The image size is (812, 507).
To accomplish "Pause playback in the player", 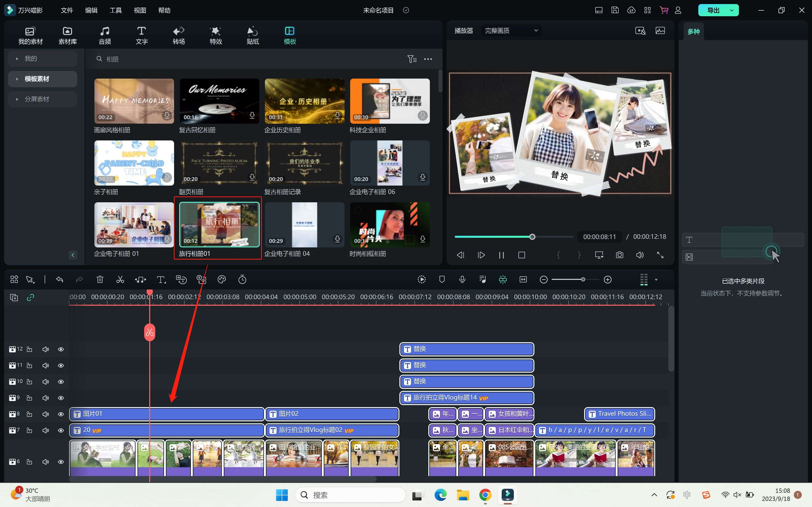I will (x=501, y=255).
